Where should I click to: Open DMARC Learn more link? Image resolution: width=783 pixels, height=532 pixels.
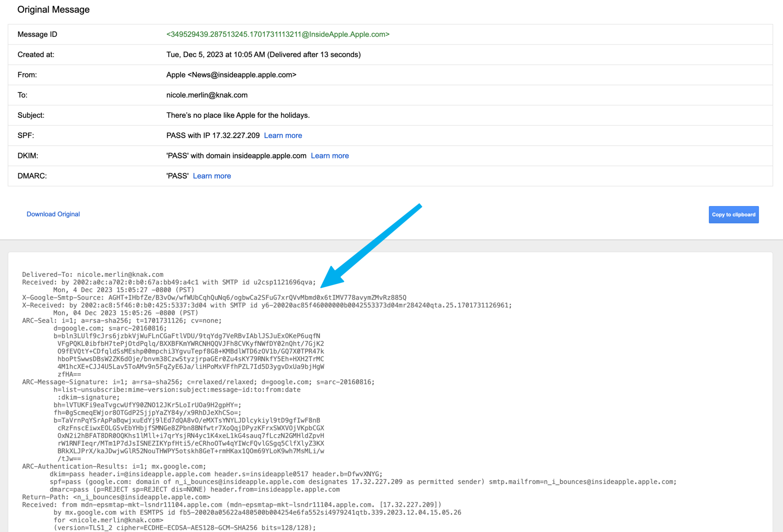(212, 176)
